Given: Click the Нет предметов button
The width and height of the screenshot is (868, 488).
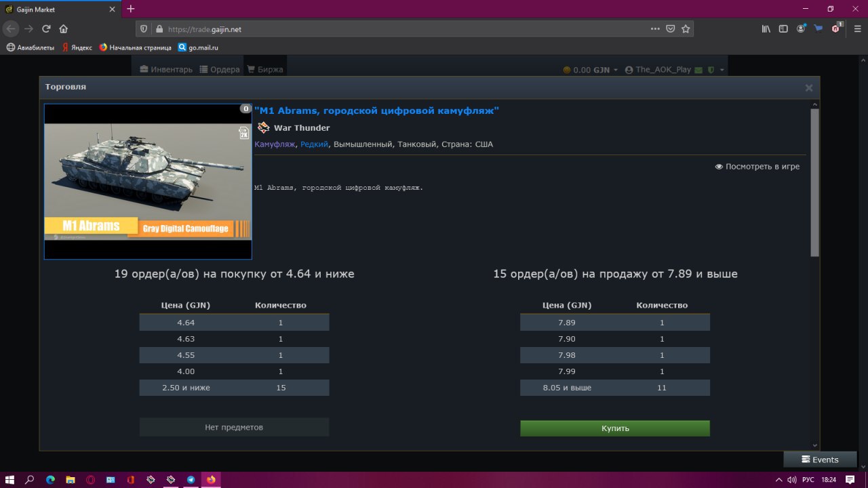Looking at the screenshot, I should click(x=234, y=427).
